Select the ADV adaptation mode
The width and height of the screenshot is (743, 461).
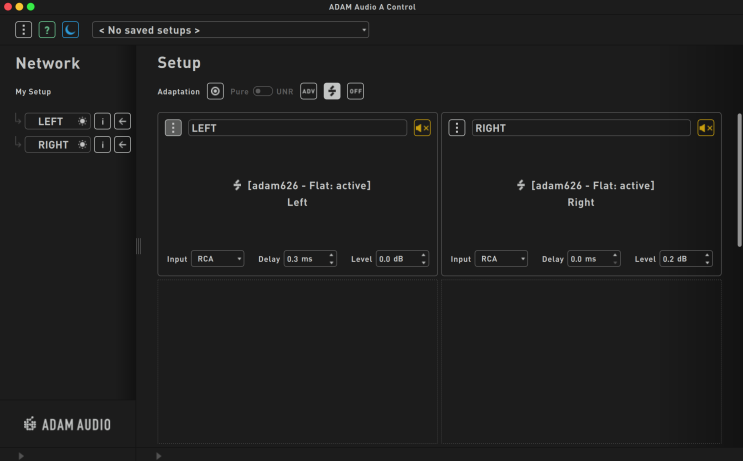[x=308, y=91]
